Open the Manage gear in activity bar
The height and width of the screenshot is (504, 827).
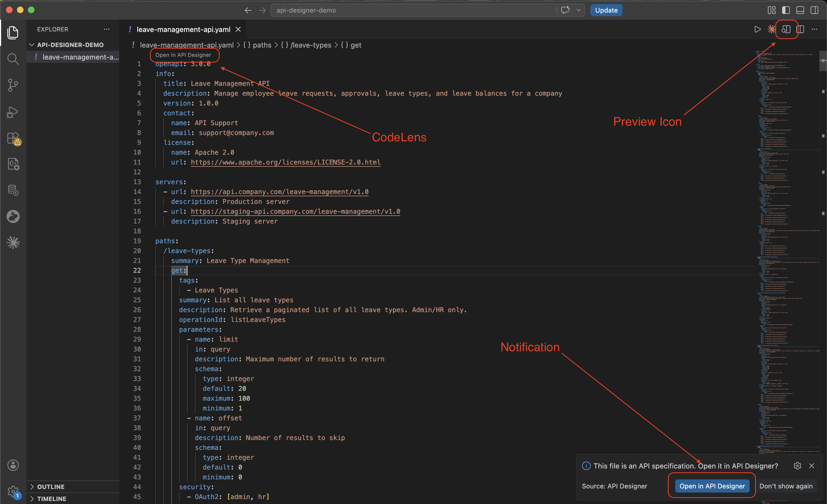13,492
